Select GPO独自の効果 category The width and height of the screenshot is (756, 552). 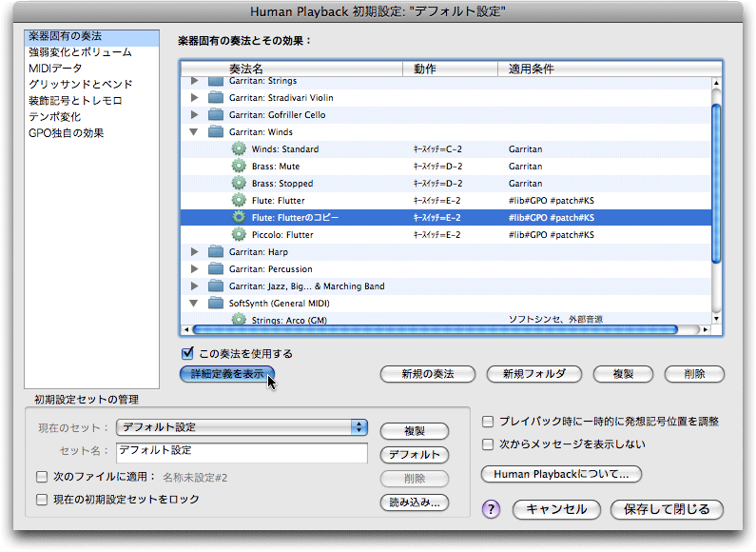click(x=91, y=132)
